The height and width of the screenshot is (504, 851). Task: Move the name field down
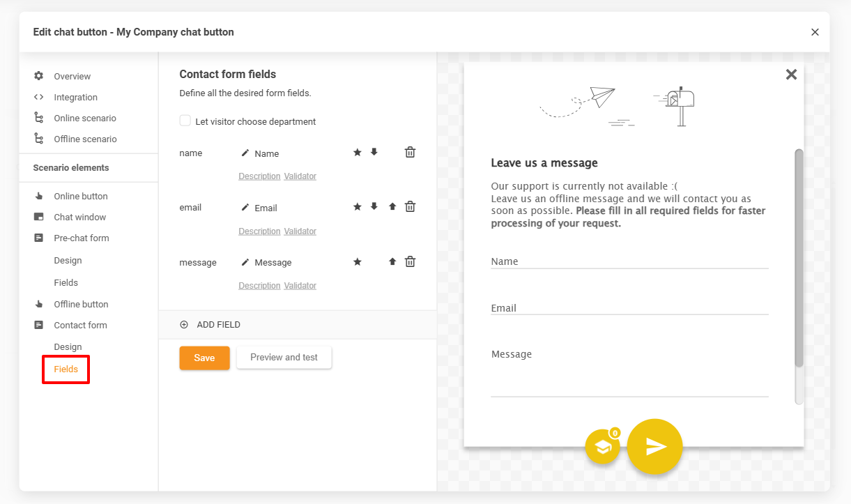coord(374,152)
